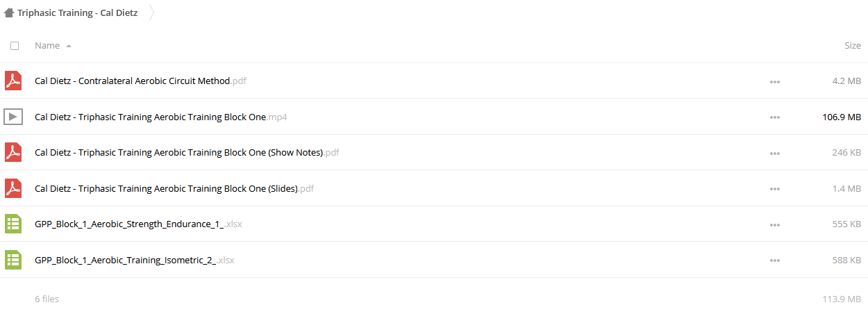This screenshot has width=868, height=314.
Task: Open more options for Show Notes pdf
Action: [x=775, y=153]
